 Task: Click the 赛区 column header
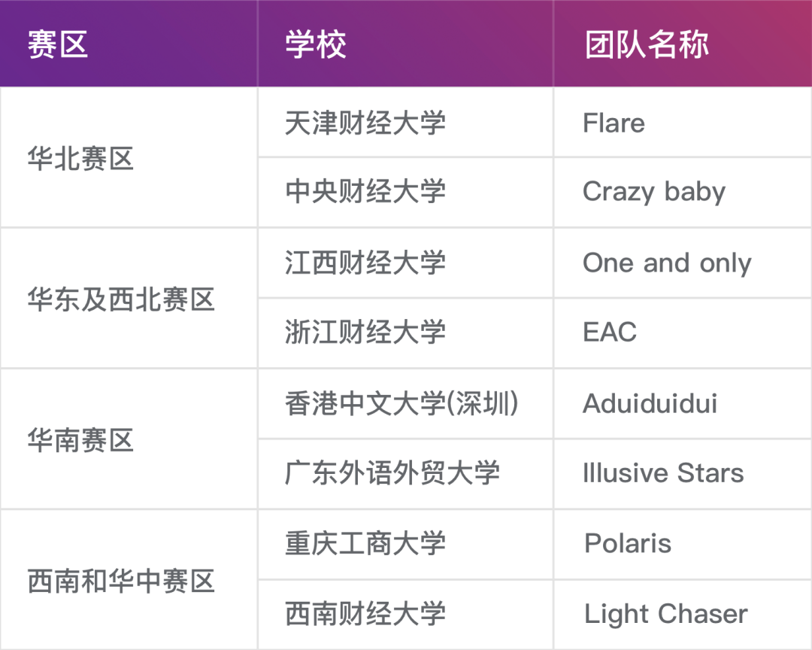[x=129, y=43]
